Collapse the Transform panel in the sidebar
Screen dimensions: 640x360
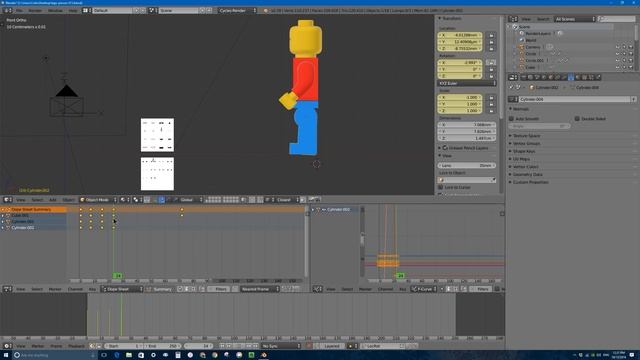[x=450, y=18]
